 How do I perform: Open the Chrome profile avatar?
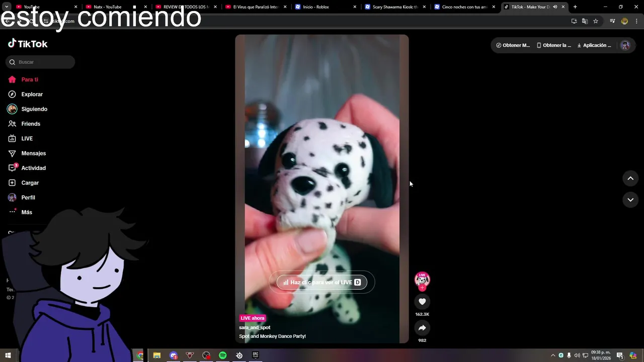[624, 21]
